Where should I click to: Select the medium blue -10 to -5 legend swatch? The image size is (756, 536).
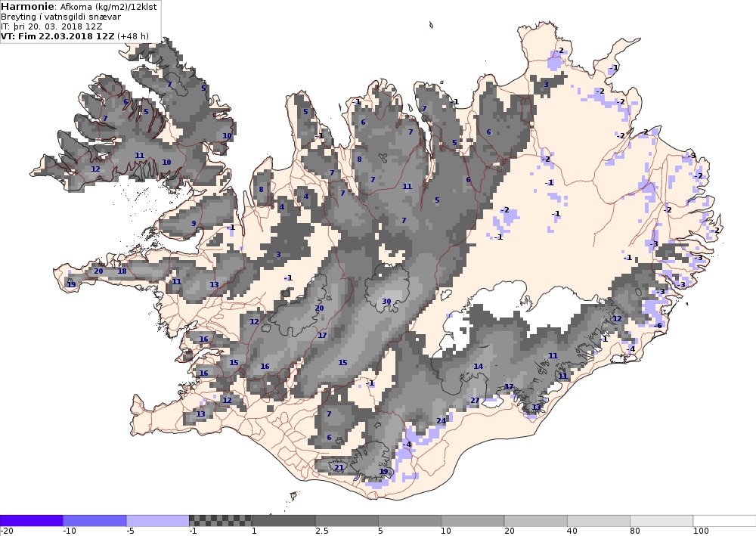(94, 521)
